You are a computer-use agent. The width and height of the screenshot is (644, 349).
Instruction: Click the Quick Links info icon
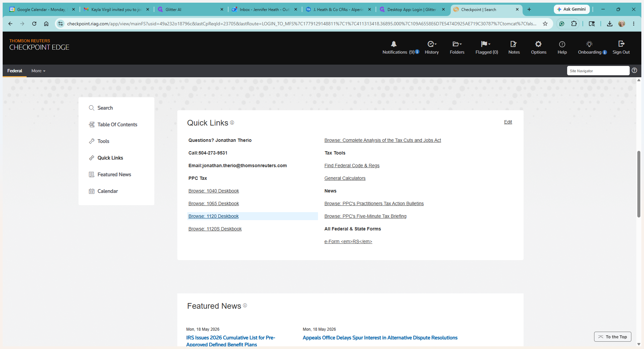232,123
